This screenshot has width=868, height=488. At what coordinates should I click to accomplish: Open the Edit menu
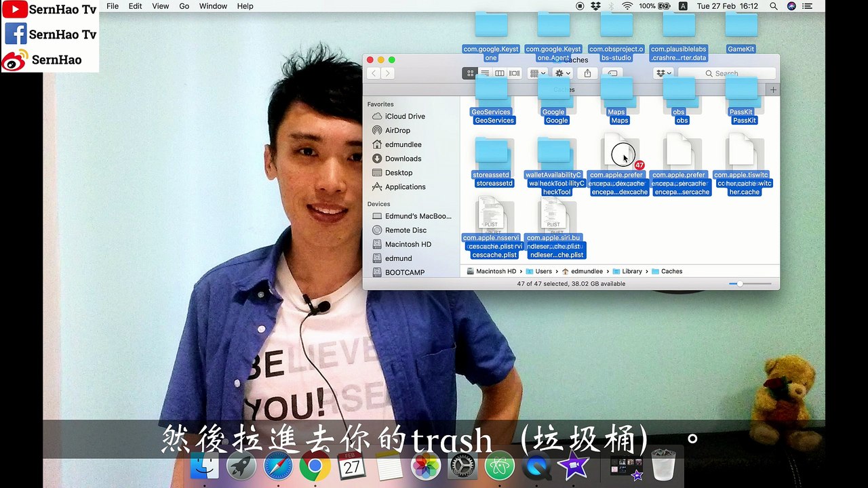136,6
